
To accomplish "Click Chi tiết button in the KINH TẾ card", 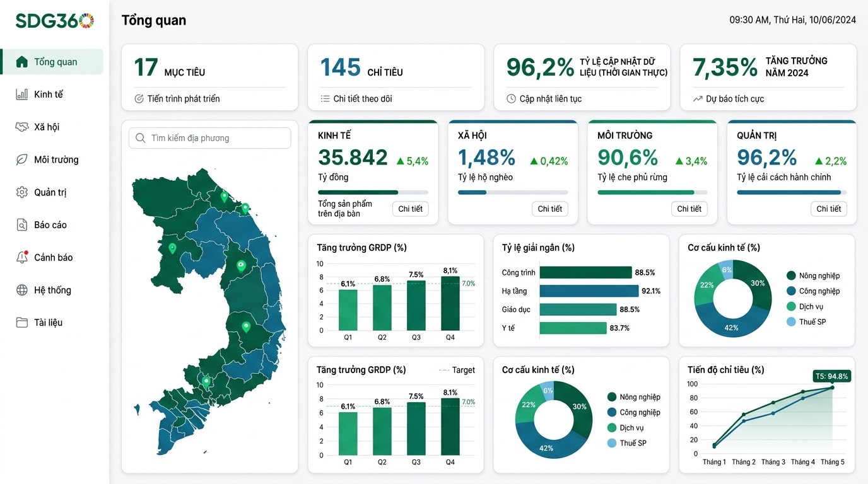I will 410,209.
